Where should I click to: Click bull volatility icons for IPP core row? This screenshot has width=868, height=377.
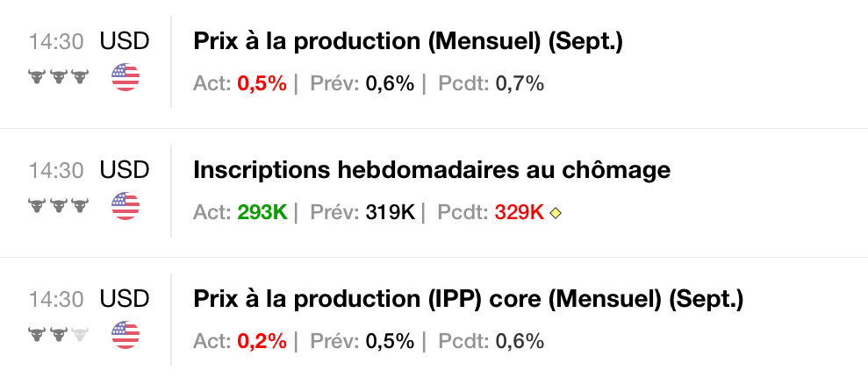pyautogui.click(x=59, y=335)
